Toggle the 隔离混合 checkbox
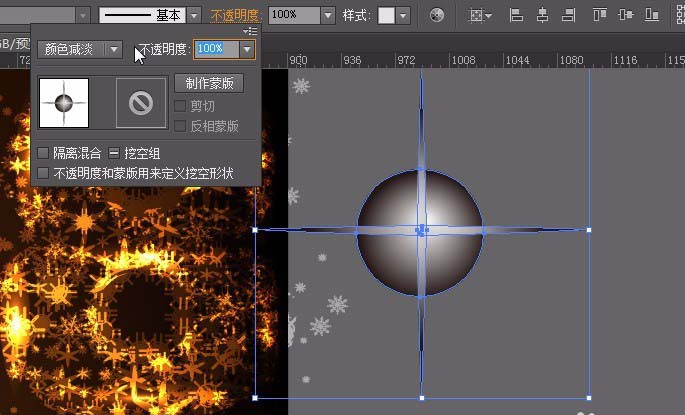Image resolution: width=685 pixels, height=415 pixels. click(43, 153)
